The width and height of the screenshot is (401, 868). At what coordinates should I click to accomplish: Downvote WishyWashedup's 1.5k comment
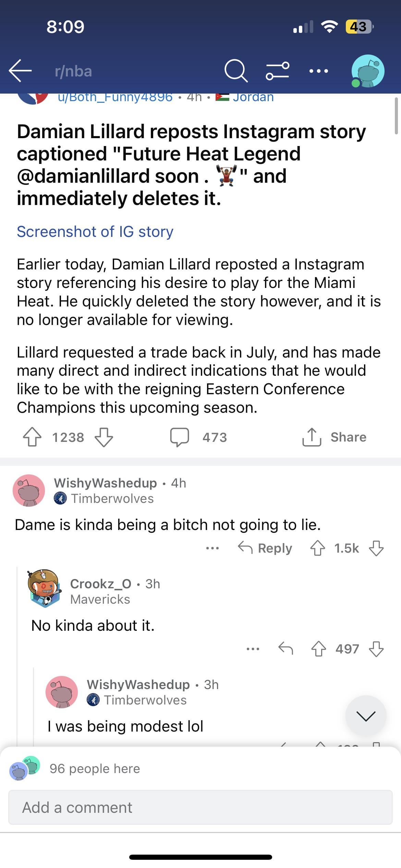(x=376, y=548)
